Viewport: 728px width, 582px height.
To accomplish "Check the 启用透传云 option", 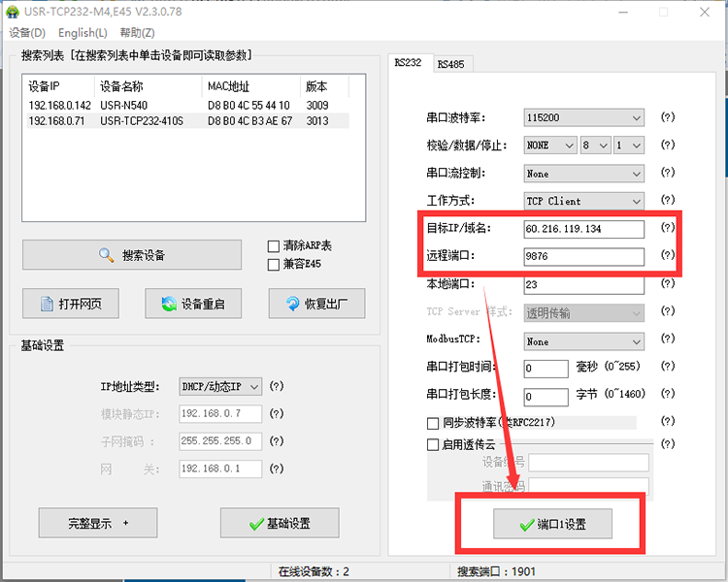I will [433, 444].
